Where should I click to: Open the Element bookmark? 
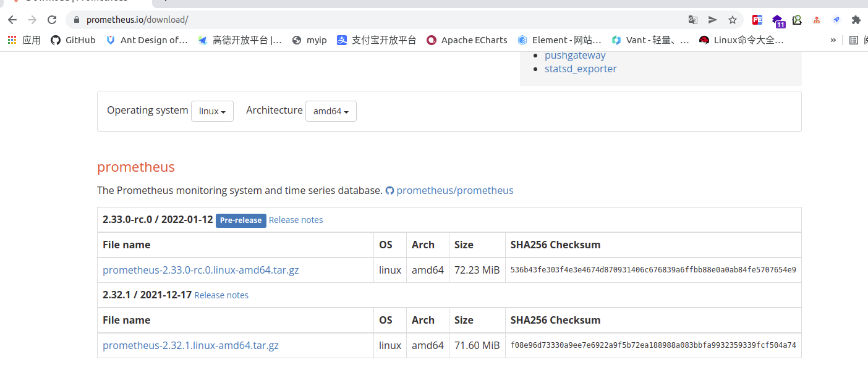(560, 40)
